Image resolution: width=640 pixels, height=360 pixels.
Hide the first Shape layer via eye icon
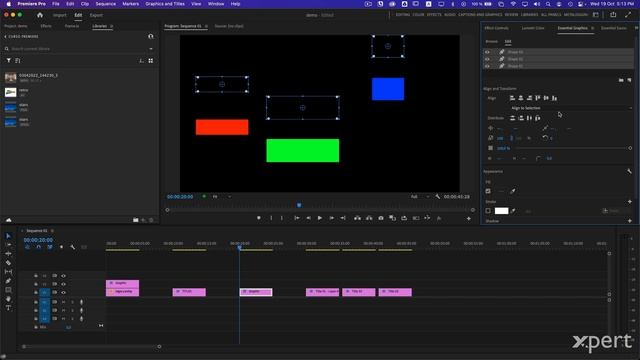[x=487, y=52]
